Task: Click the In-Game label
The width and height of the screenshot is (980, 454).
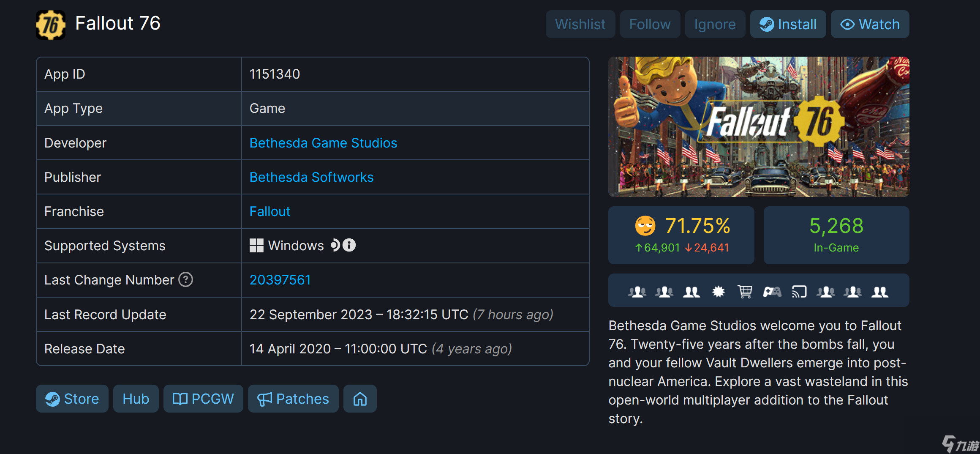Action: pyautogui.click(x=836, y=248)
